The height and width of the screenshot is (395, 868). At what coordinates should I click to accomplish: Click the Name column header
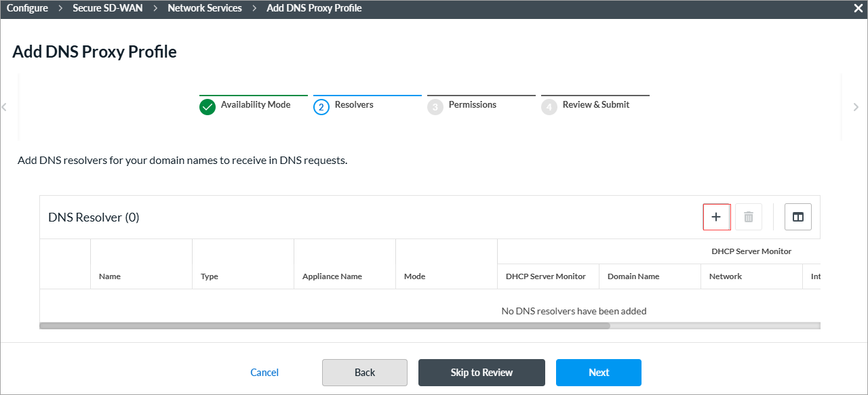(110, 276)
